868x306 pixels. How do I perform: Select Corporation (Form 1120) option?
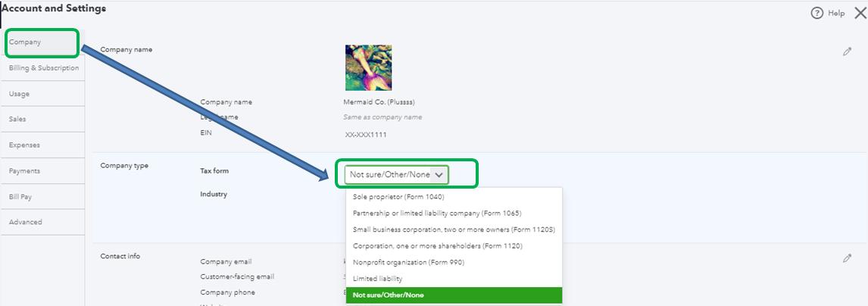point(437,246)
